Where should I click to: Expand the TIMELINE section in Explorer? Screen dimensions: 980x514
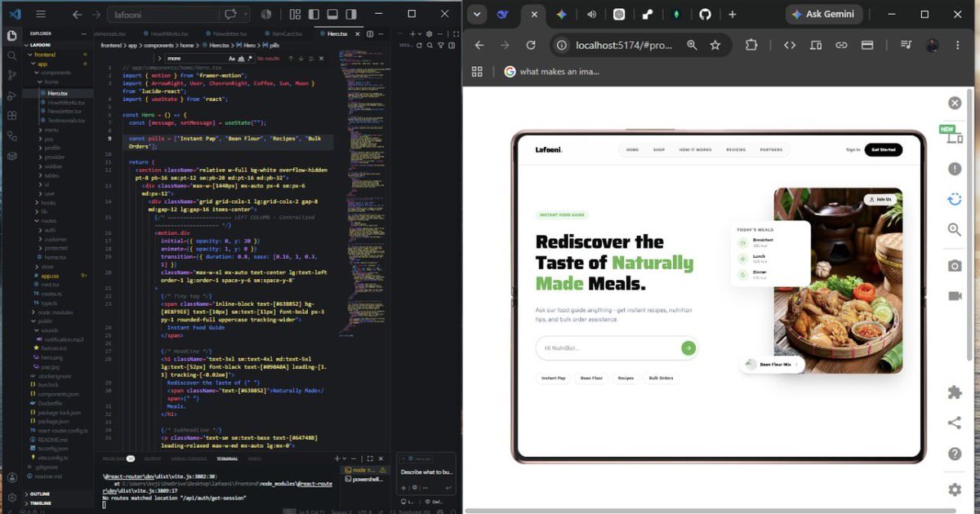pyautogui.click(x=38, y=503)
